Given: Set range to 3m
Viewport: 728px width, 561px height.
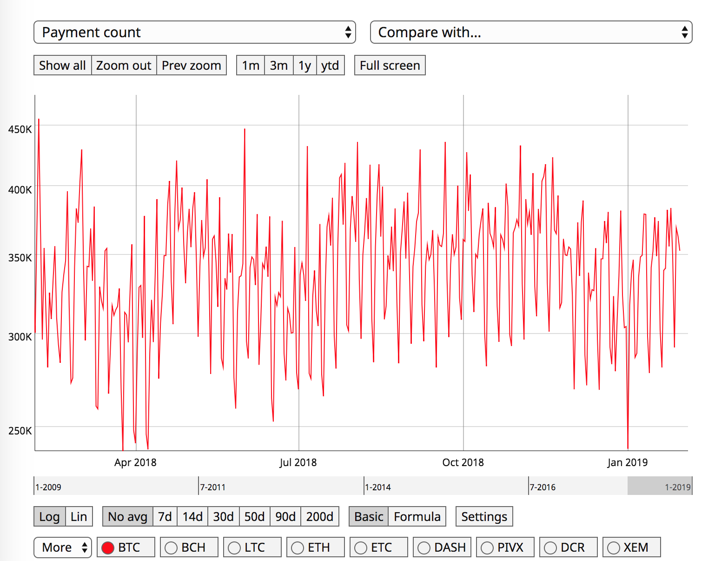Looking at the screenshot, I should [x=279, y=65].
